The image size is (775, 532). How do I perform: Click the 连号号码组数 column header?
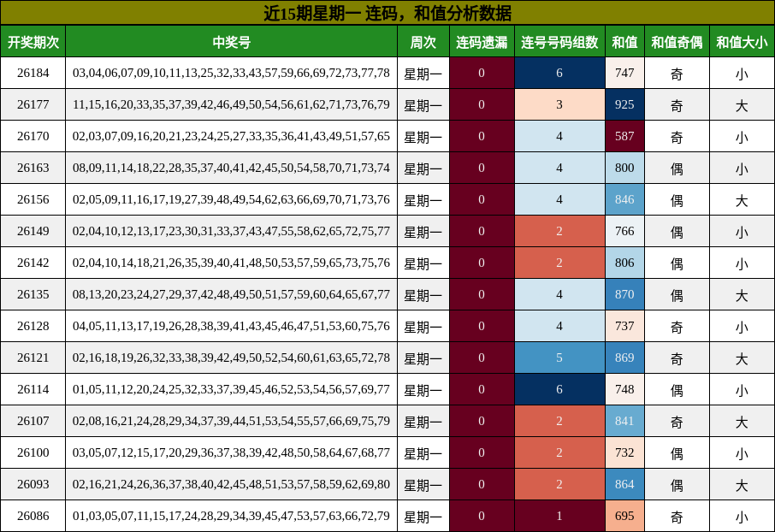(x=559, y=42)
